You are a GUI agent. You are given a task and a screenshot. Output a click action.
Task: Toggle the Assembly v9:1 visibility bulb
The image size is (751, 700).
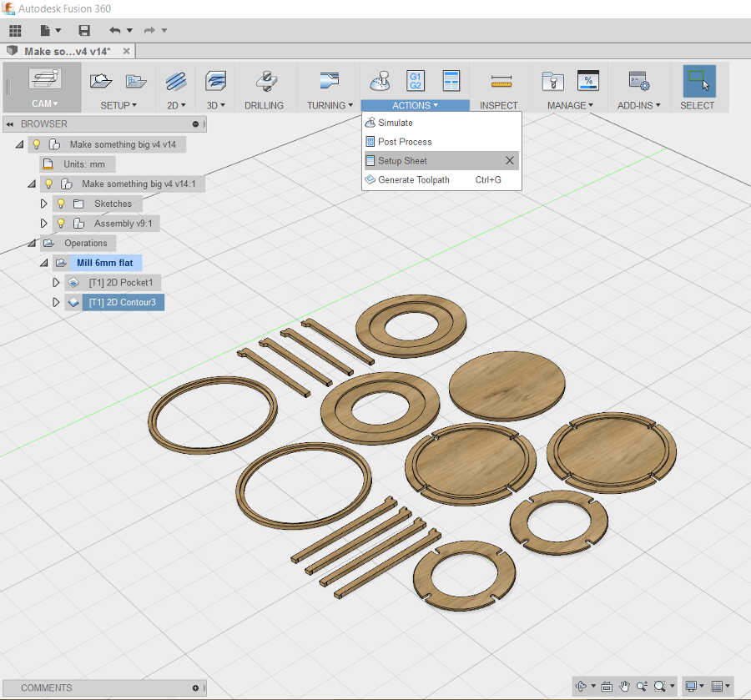(x=61, y=224)
